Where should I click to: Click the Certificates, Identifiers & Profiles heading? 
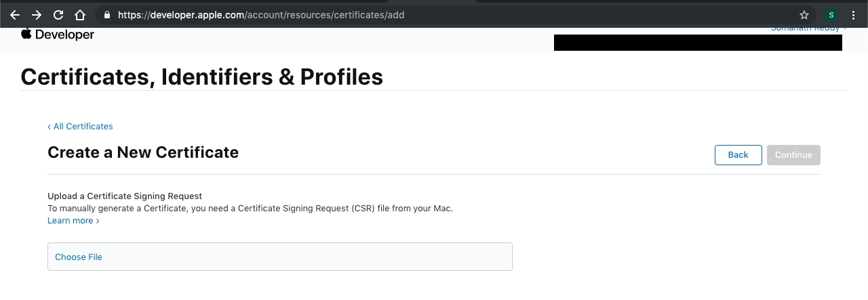click(x=201, y=77)
